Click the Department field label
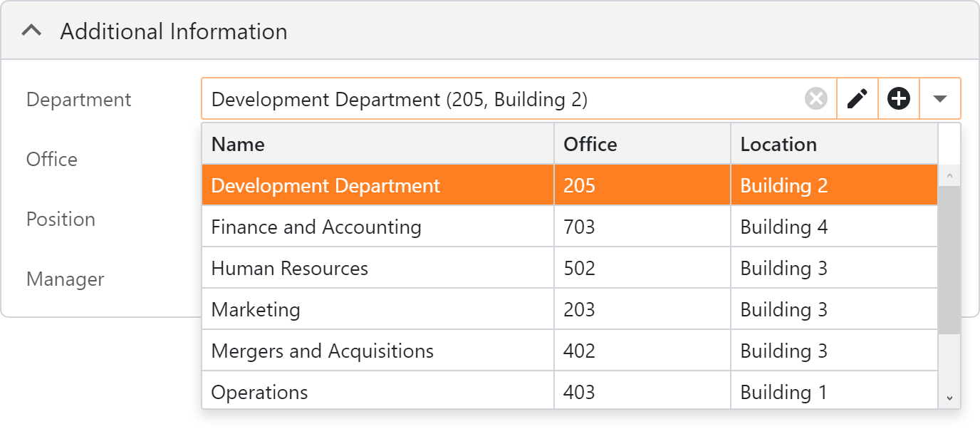The width and height of the screenshot is (980, 429). [78, 100]
